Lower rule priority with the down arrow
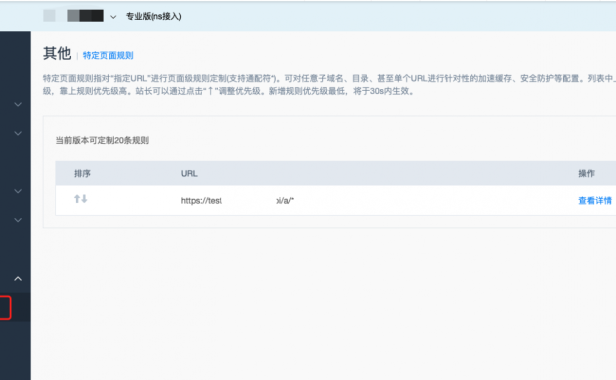This screenshot has height=380, width=616. click(x=84, y=199)
